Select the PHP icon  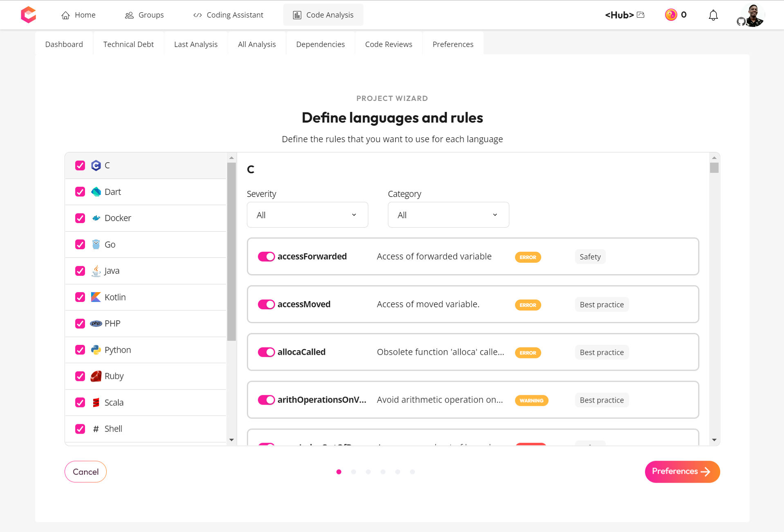pyautogui.click(x=96, y=323)
